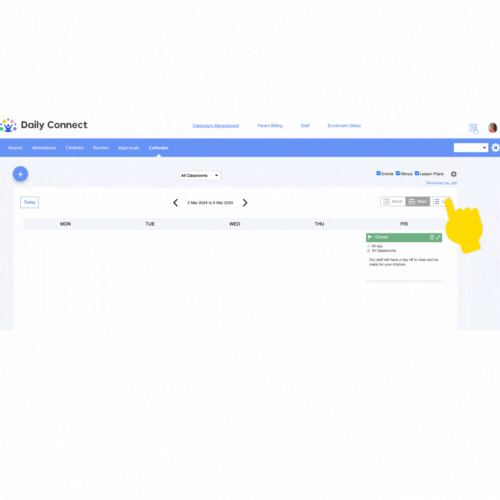Viewport: 500px width, 500px height.
Task: Click the TUE column header
Action: click(x=150, y=224)
